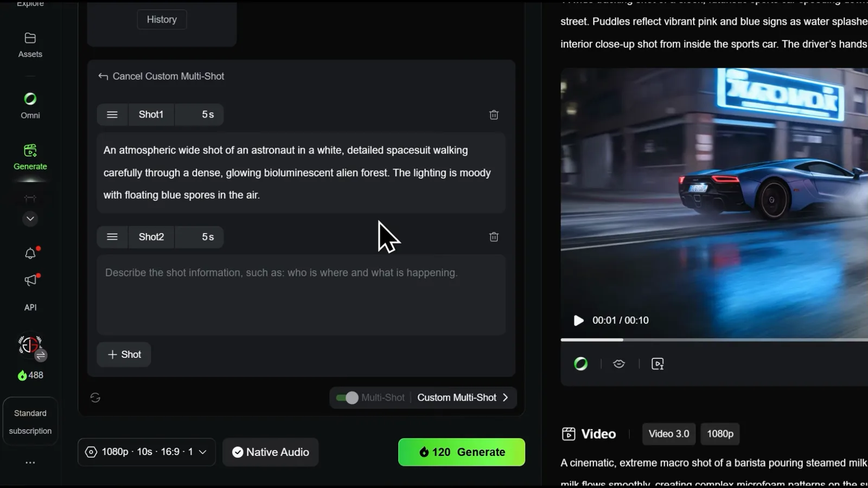Viewport: 868px width, 488px height.
Task: Open the Custom Multi-Shot option
Action: (x=463, y=397)
